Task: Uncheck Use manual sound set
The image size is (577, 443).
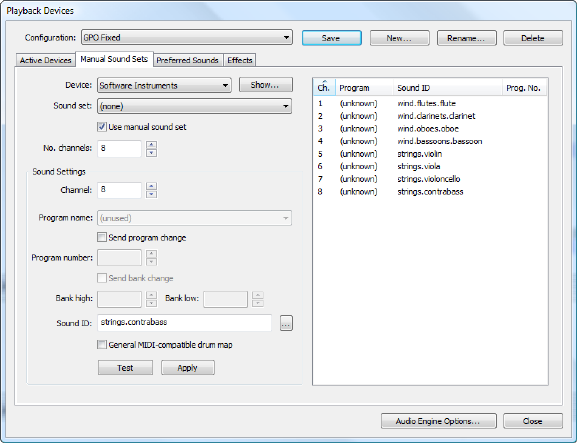Action: pyautogui.click(x=102, y=127)
